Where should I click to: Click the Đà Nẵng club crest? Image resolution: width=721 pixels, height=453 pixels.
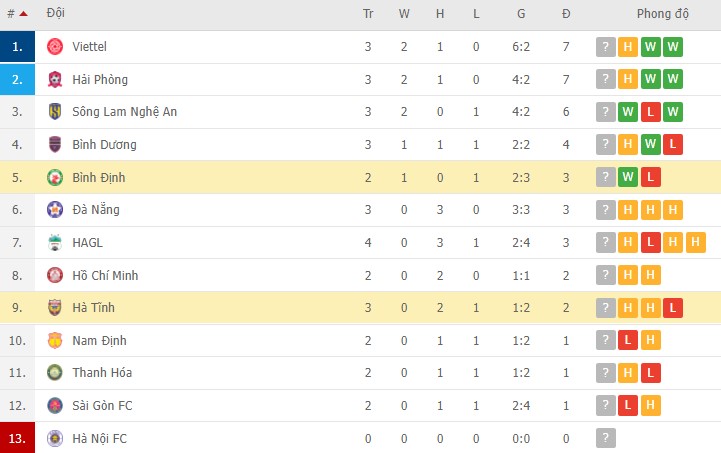coord(55,210)
